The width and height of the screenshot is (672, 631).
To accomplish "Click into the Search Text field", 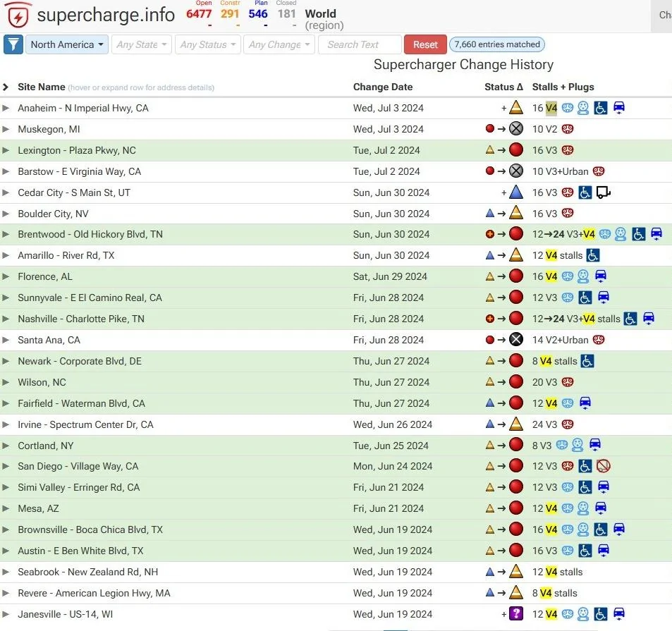I will pyautogui.click(x=360, y=44).
